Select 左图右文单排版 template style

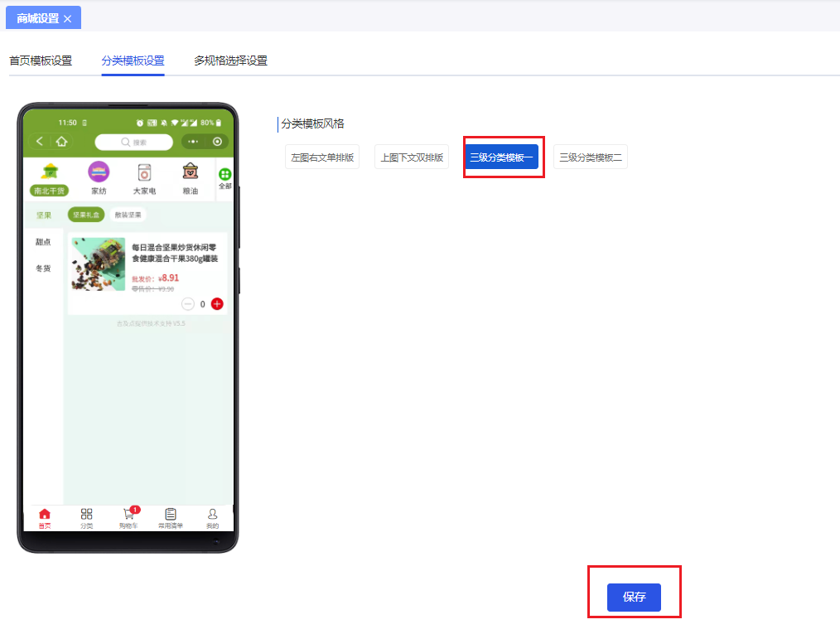[321, 156]
